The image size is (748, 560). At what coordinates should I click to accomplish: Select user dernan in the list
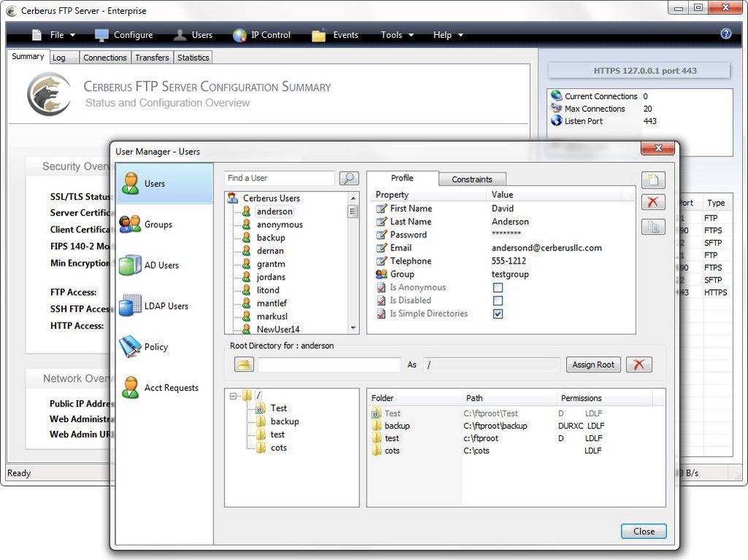tap(270, 251)
